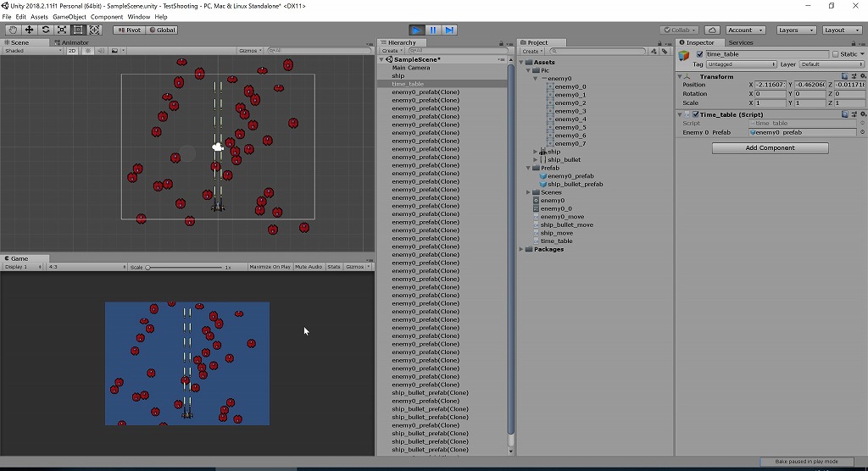Open the Component menu
The width and height of the screenshot is (868, 471).
106,17
